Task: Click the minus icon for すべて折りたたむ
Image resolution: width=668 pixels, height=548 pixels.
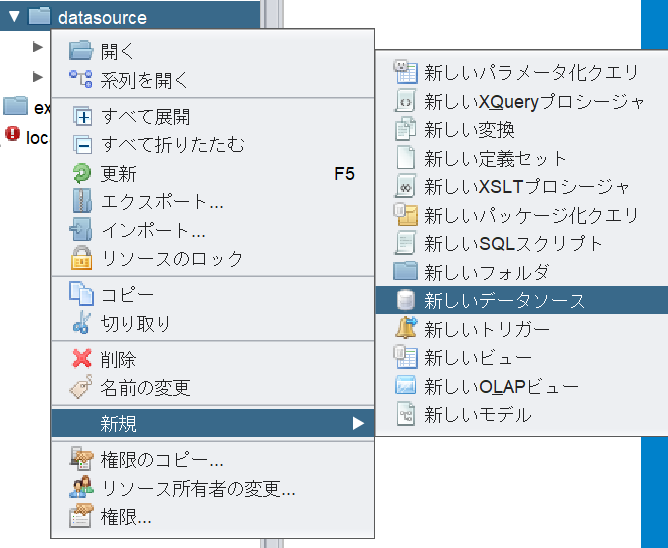Action: (82, 145)
